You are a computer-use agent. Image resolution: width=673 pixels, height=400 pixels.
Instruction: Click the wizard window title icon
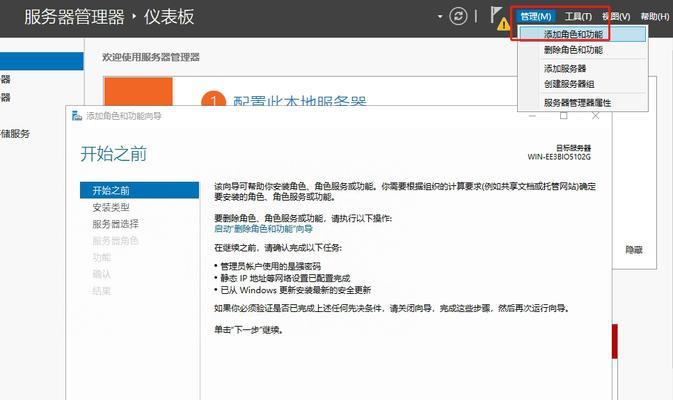click(77, 116)
